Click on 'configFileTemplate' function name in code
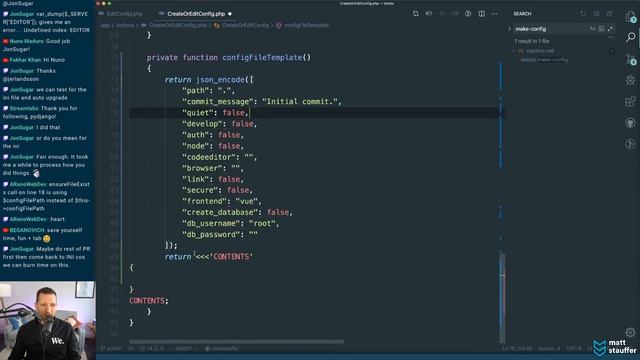Viewport: 640px width, 360px height. 262,58
